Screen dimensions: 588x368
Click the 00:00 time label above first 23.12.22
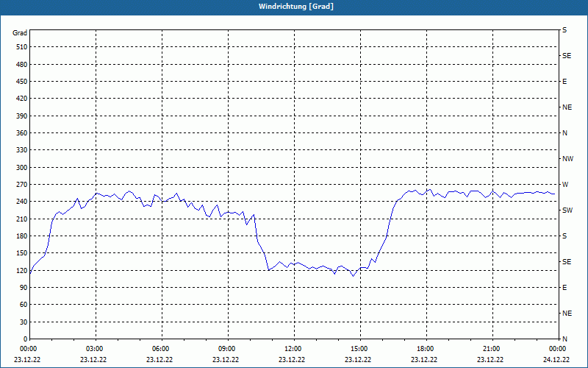(x=28, y=349)
